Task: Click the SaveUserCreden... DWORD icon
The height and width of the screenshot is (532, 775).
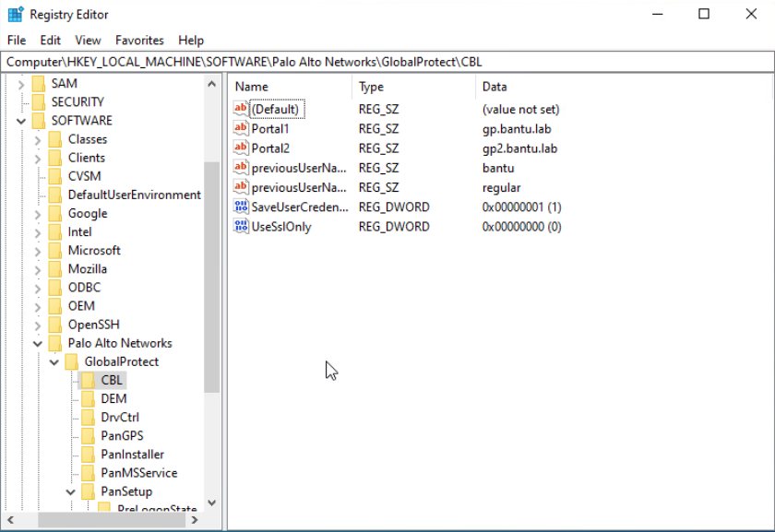Action: (x=241, y=207)
